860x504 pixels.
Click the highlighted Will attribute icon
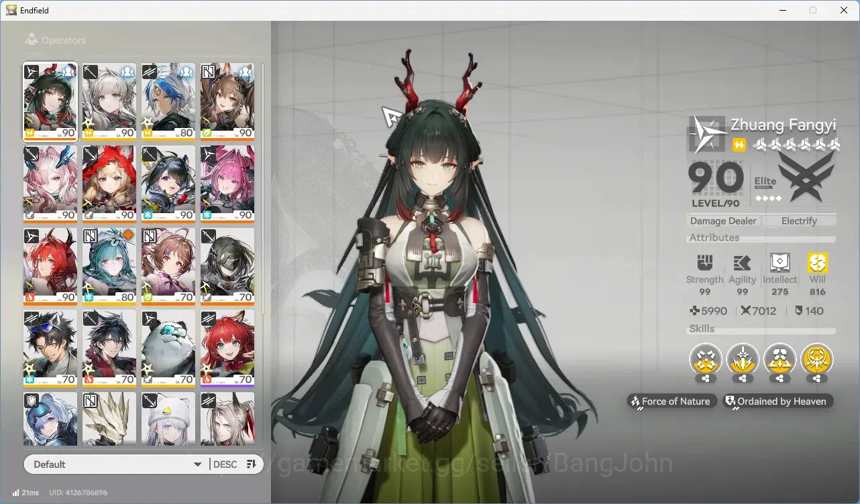[x=817, y=263]
